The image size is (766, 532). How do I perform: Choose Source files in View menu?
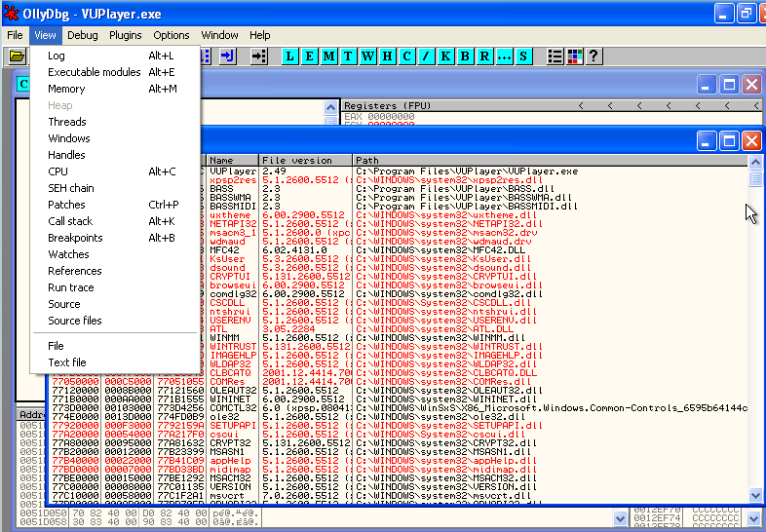tap(115, 322)
